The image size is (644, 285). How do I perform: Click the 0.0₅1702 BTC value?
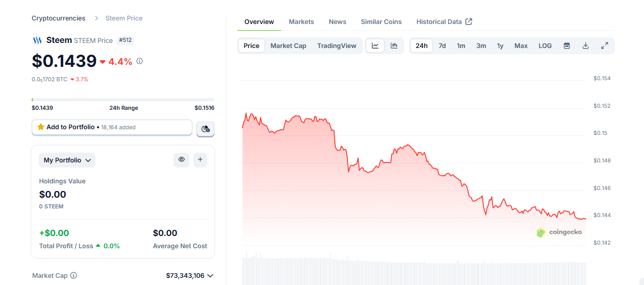49,79
